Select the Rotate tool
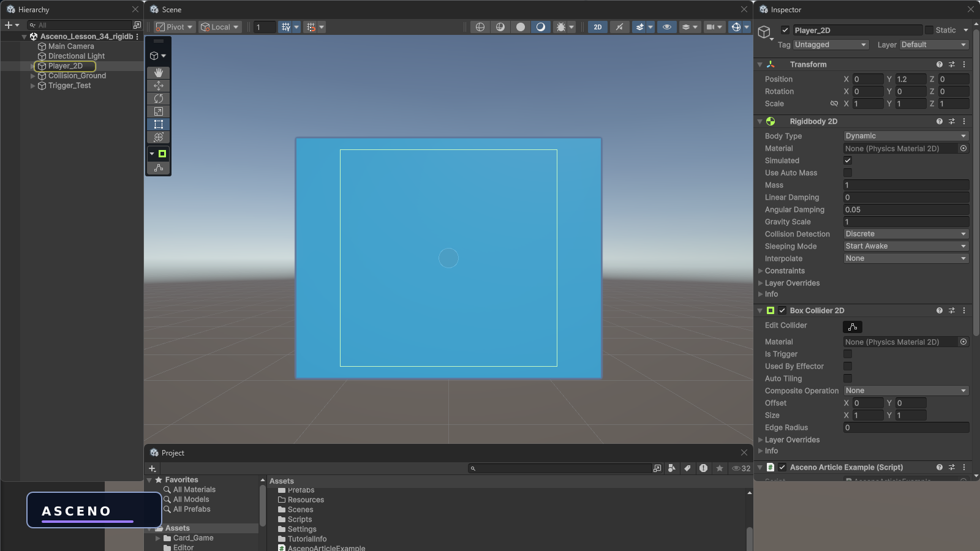The width and height of the screenshot is (980, 551). tap(159, 99)
